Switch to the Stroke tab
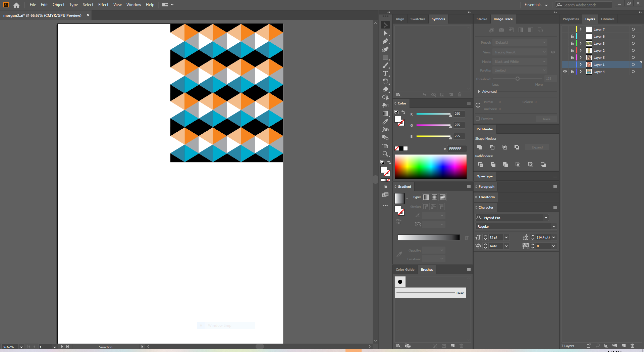Image resolution: width=644 pixels, height=352 pixels. pyautogui.click(x=482, y=19)
